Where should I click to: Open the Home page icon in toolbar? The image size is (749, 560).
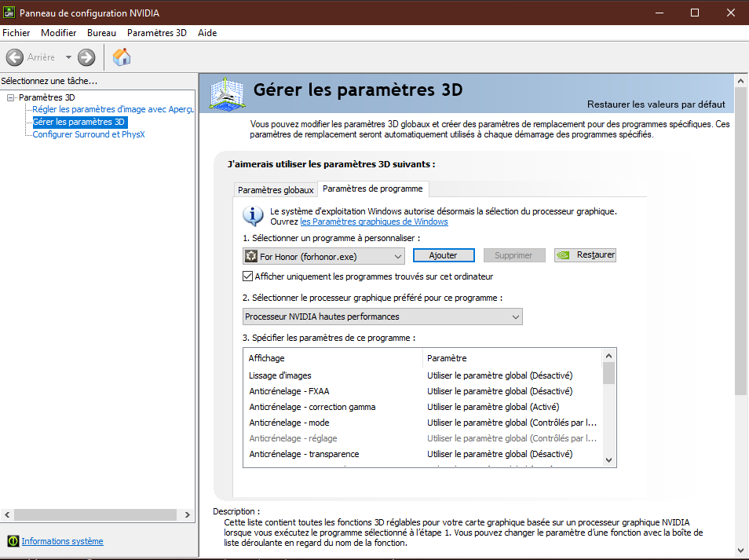tap(122, 57)
